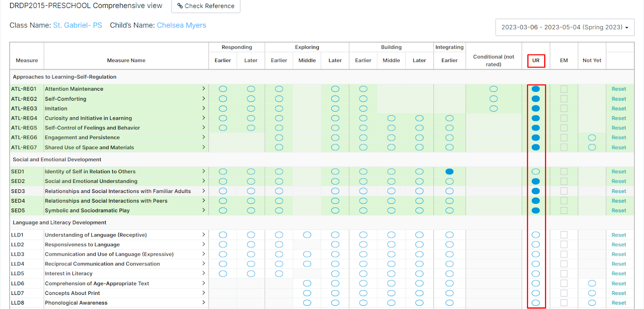
Task: Select Exploring Middle radio for LLD1
Action: point(307,235)
